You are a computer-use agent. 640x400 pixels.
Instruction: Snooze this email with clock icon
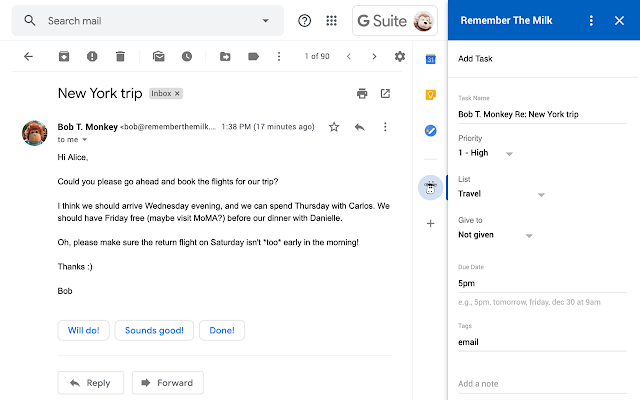187,56
